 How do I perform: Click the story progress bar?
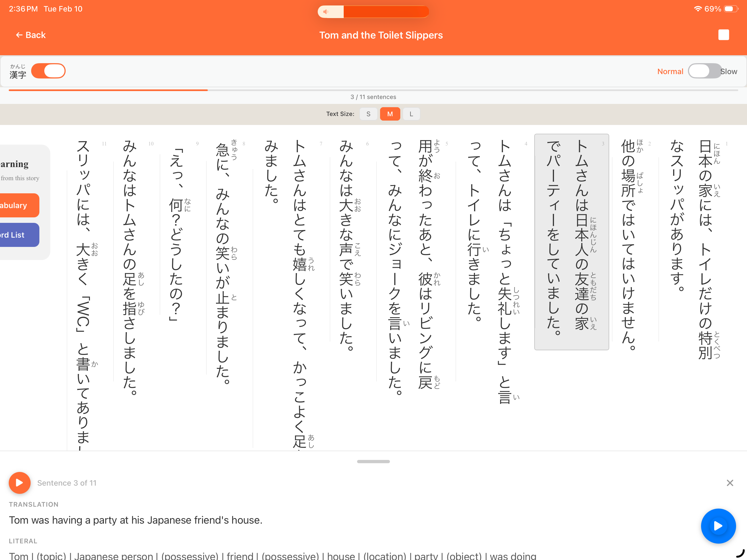373,90
